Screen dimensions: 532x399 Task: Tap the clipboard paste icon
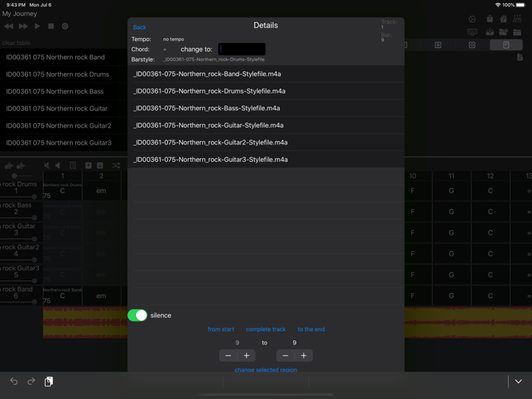(49, 382)
